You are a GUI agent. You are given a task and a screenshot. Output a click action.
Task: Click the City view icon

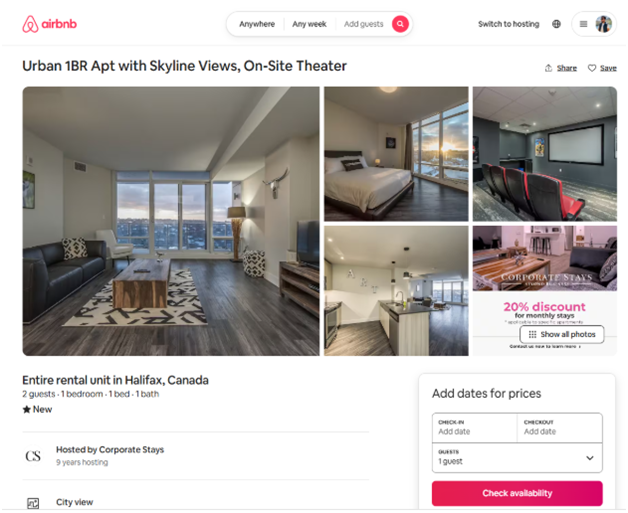[x=33, y=503]
